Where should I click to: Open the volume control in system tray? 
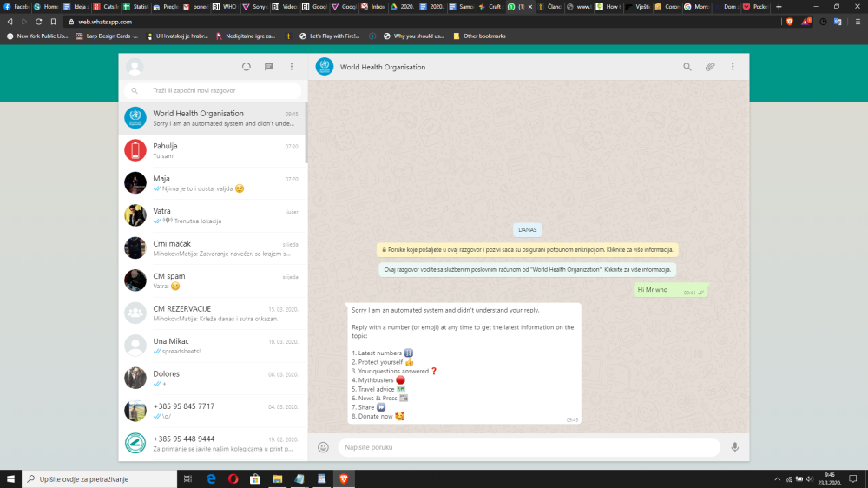[x=810, y=479]
